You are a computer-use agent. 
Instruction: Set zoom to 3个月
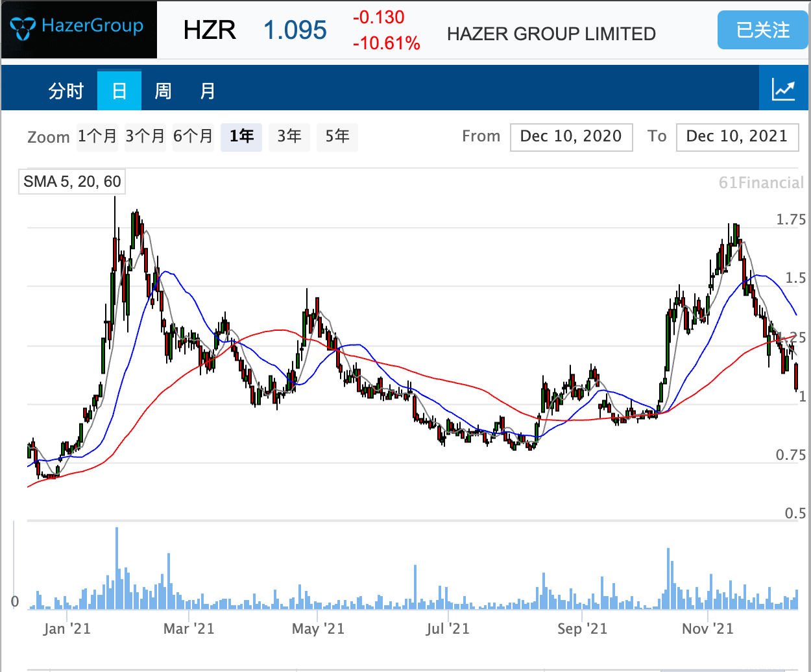point(145,137)
